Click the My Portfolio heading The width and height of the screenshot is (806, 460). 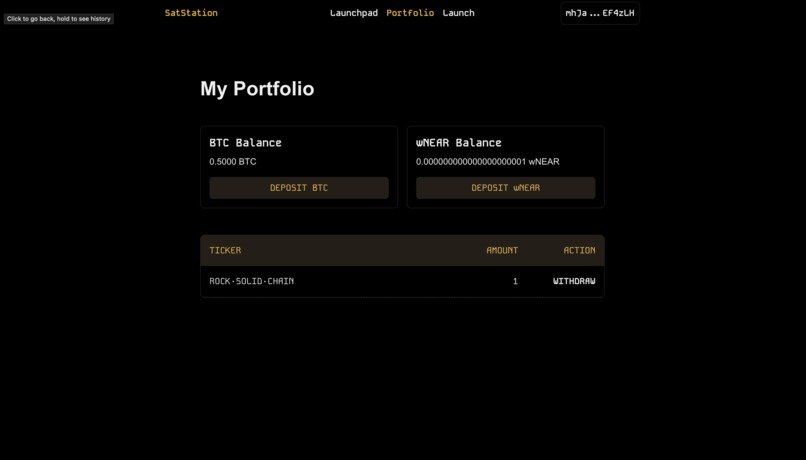click(x=257, y=89)
